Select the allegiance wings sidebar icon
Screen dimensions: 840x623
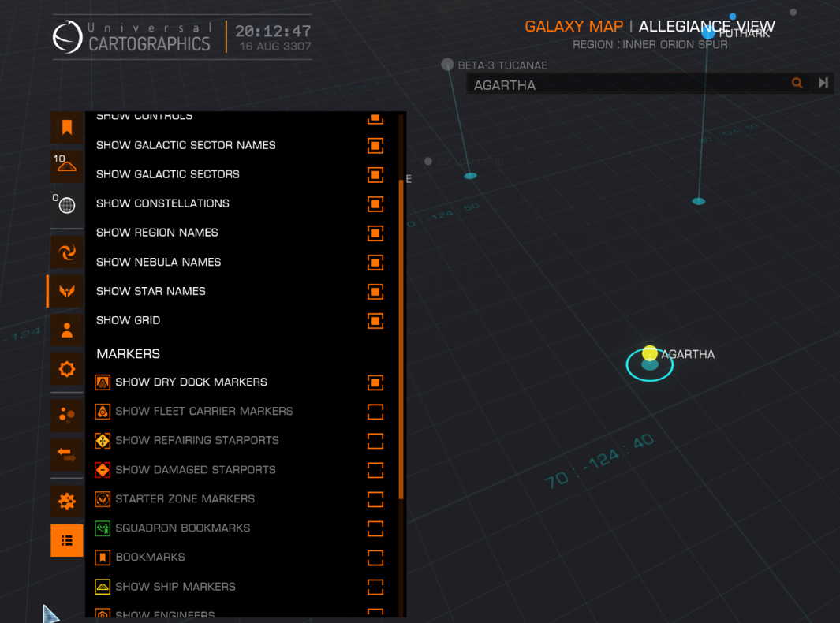coord(67,291)
